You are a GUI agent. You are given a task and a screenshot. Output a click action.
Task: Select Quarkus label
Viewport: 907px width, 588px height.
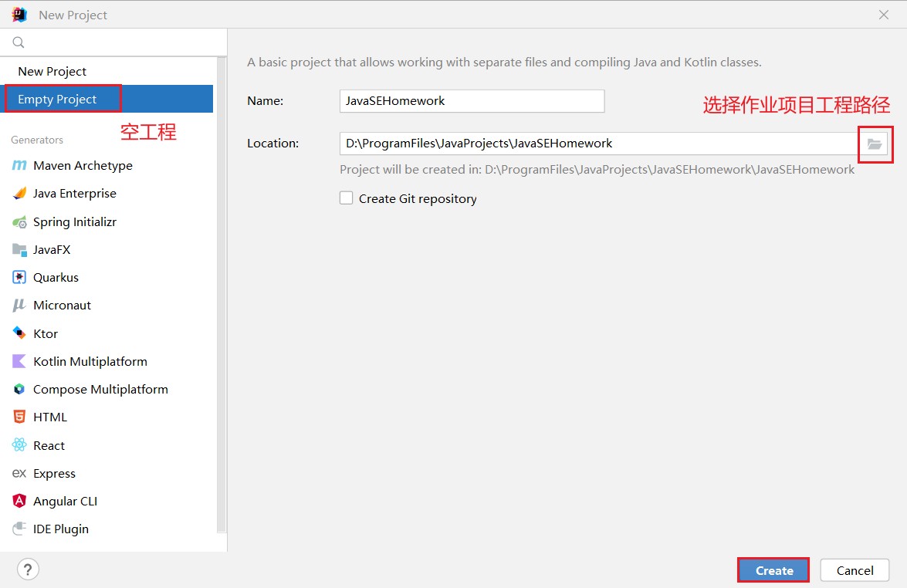56,278
